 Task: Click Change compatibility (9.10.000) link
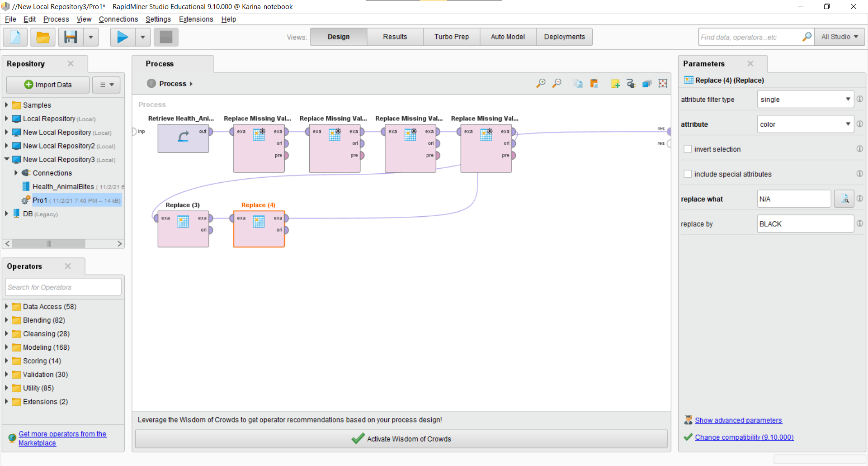[x=744, y=437]
